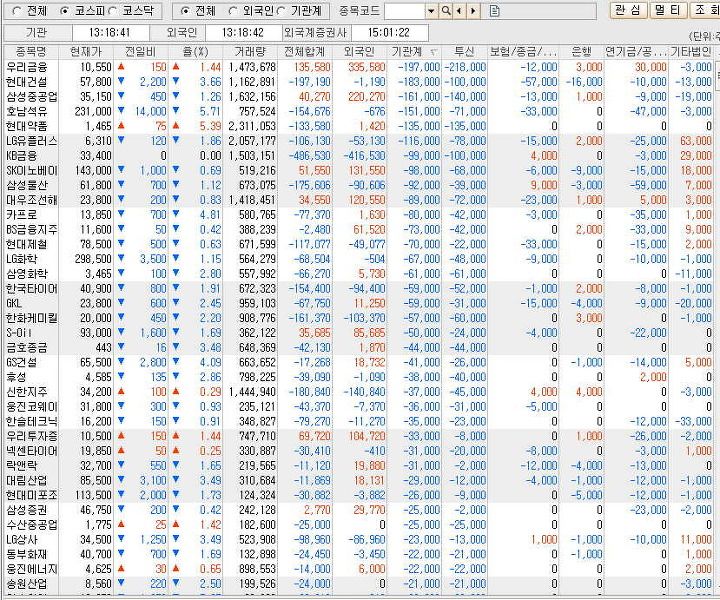Click the magnifier search icon

click(x=445, y=11)
